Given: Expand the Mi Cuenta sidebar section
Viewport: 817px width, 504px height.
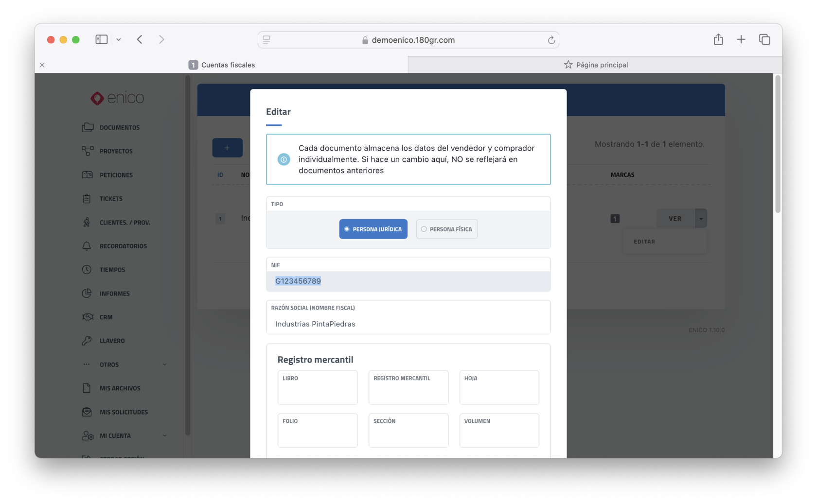Looking at the screenshot, I should [x=164, y=436].
